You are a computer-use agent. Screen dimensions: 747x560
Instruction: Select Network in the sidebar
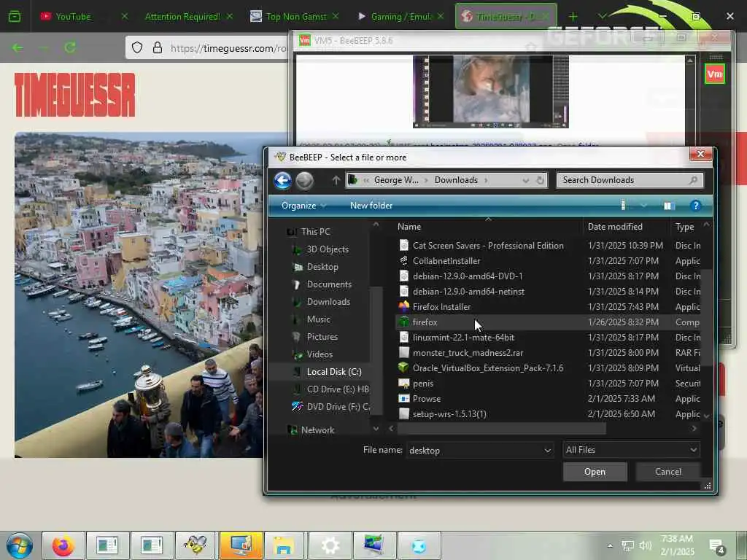pos(317,430)
